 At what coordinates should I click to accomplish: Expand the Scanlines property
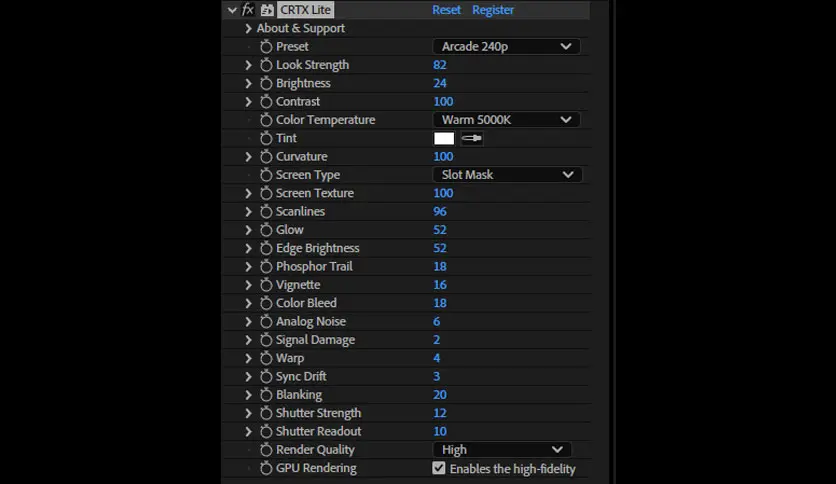click(x=248, y=212)
